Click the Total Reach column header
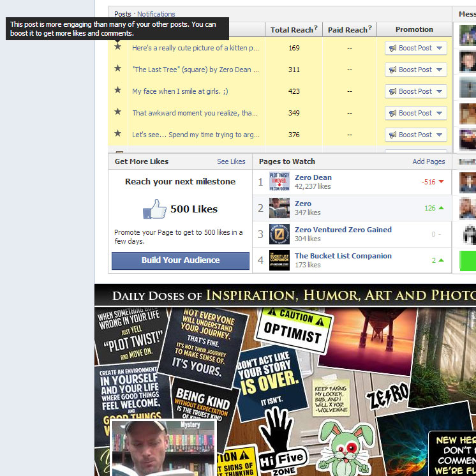The width and height of the screenshot is (476, 476). point(294,29)
